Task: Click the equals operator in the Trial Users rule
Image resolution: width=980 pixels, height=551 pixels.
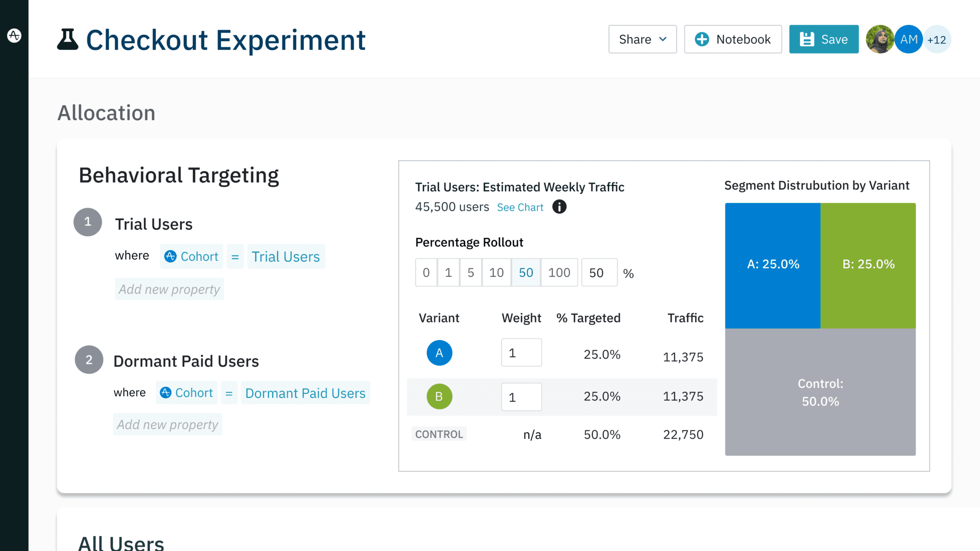Action: (235, 256)
